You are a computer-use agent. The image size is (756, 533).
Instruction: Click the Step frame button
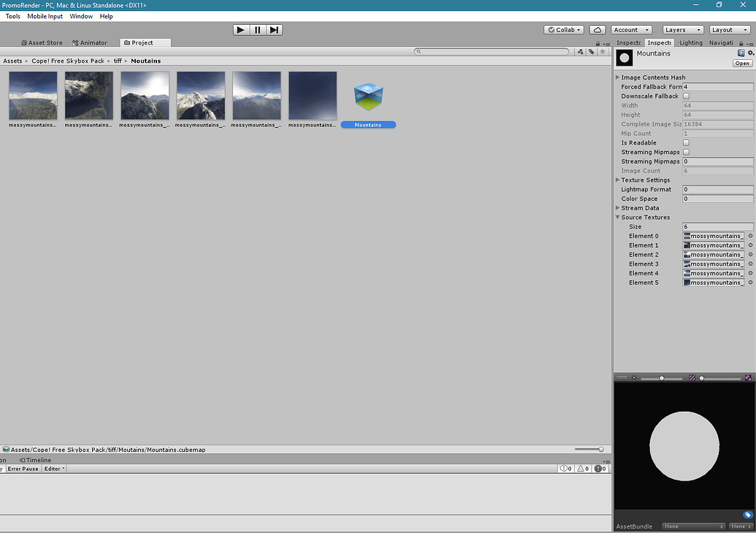(x=275, y=29)
